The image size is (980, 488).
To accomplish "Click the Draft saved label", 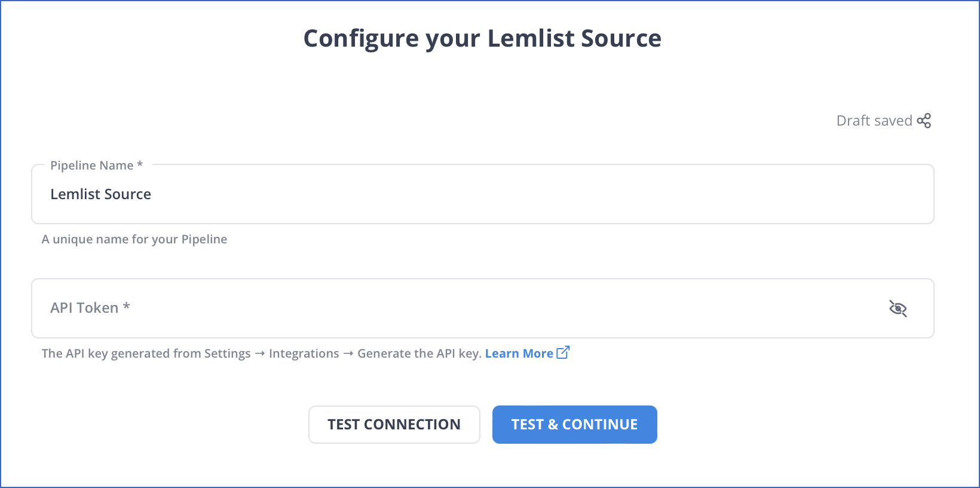I will 873,120.
